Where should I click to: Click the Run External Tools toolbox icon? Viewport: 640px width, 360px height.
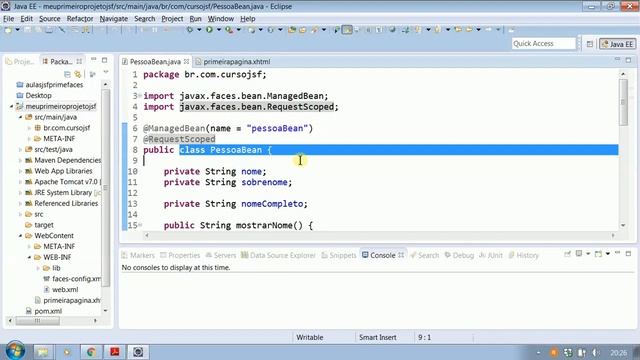(x=229, y=30)
